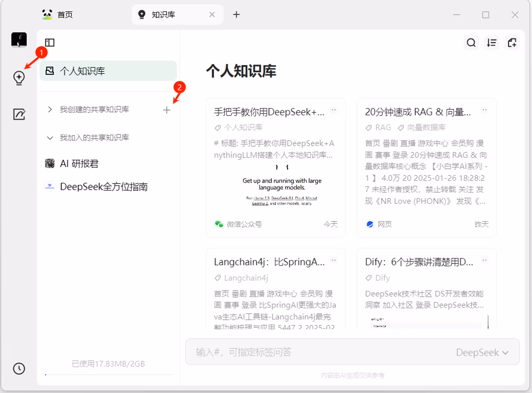Click the Langchain4j tag
The height and width of the screenshot is (393, 532).
point(241,278)
